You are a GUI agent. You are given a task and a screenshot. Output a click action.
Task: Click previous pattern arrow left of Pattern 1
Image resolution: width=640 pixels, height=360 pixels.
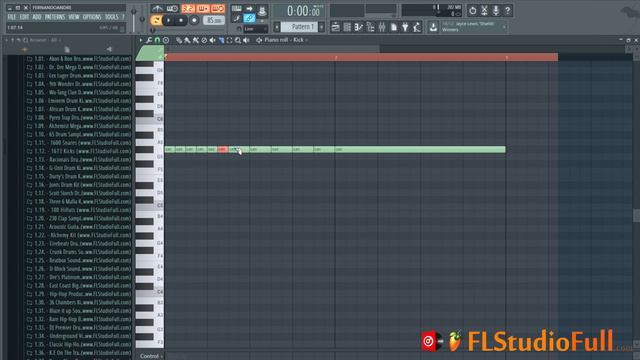coord(277,27)
